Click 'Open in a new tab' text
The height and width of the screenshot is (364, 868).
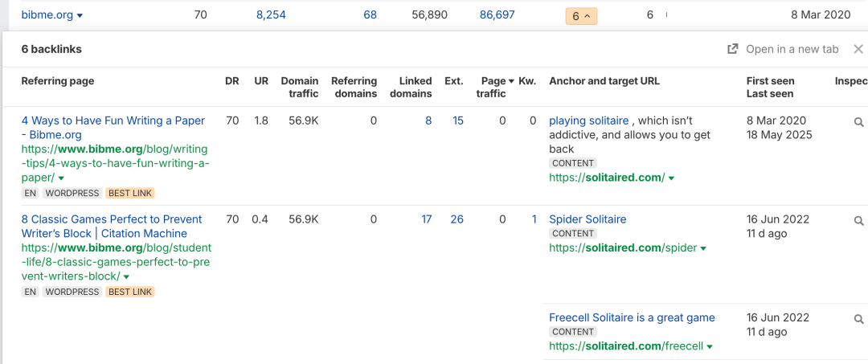click(x=792, y=49)
